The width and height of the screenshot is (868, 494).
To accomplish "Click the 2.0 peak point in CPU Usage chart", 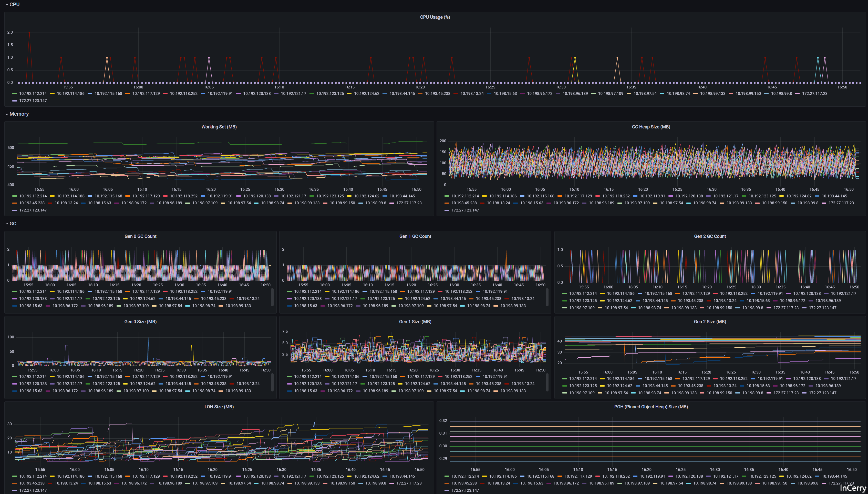I will pos(29,33).
